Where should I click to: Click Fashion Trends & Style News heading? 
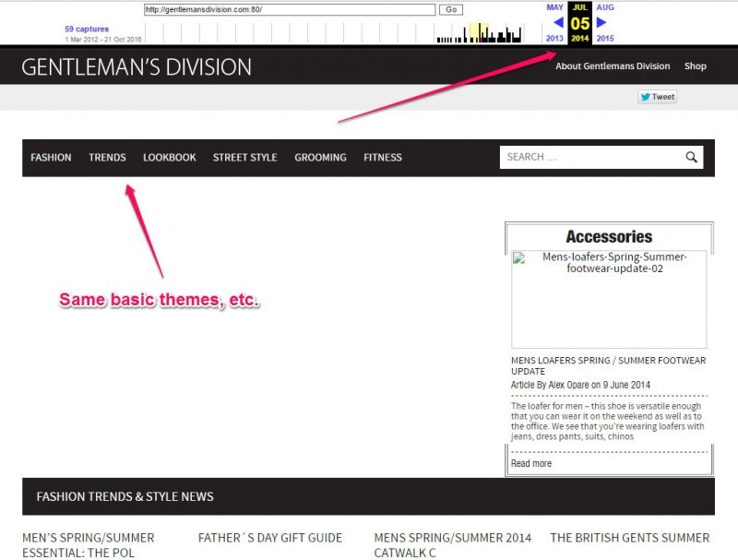pyautogui.click(x=125, y=496)
